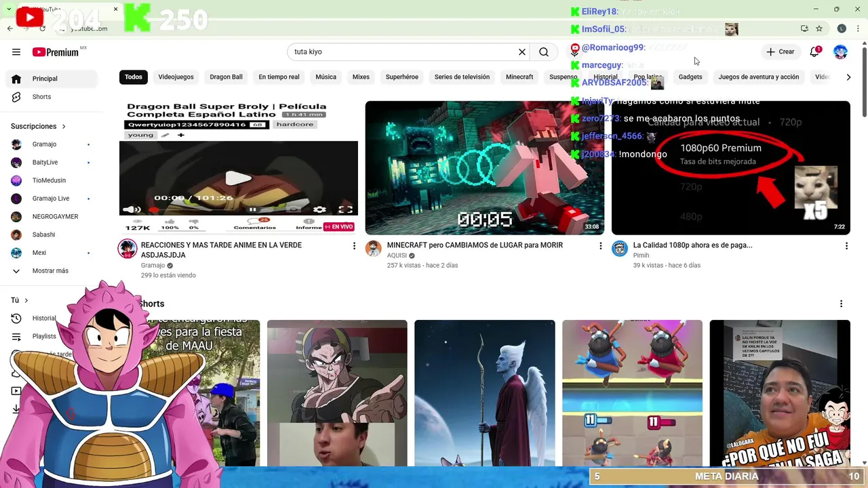Open REACCIONES Y MAS TARDE ANIME video title
Viewport: 868px width, 488px height.
coord(221,250)
